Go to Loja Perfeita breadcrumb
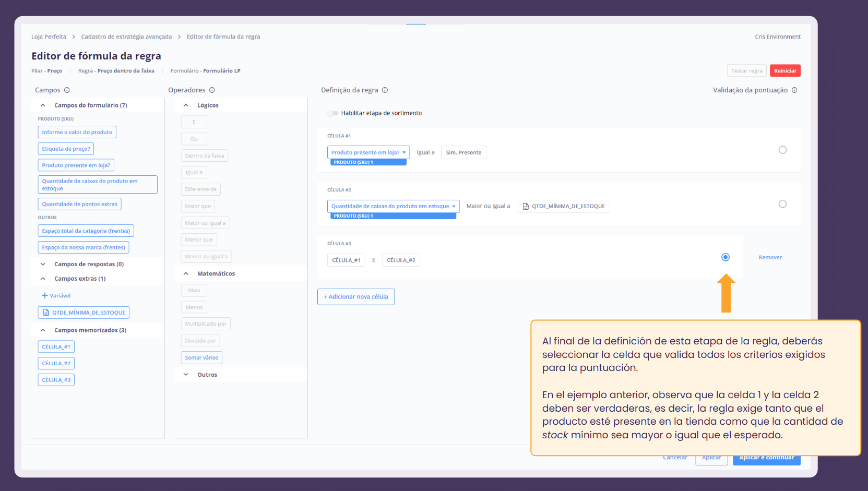 pos(49,37)
